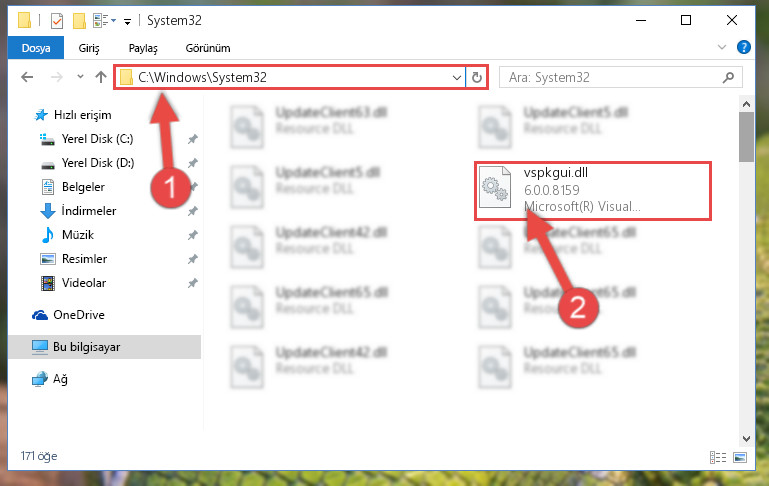Click the Ara: System32 search box
Image resolution: width=769 pixels, height=486 pixels.
pyautogui.click(x=613, y=77)
